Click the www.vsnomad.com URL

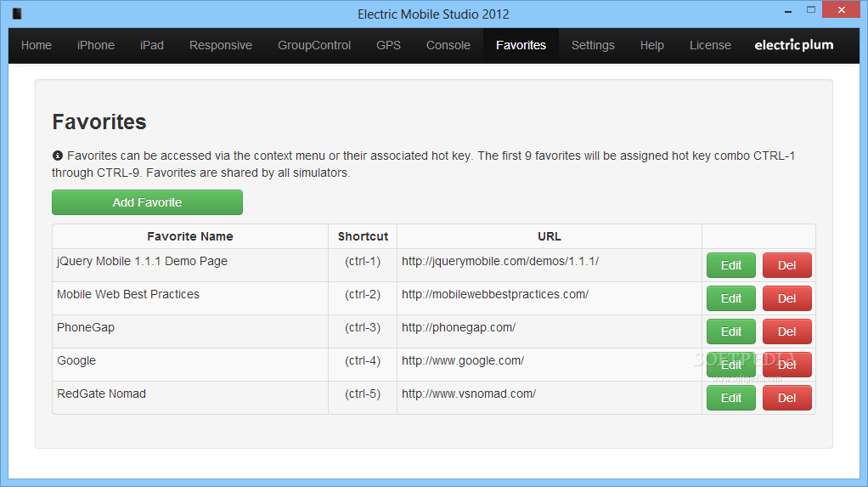click(469, 394)
